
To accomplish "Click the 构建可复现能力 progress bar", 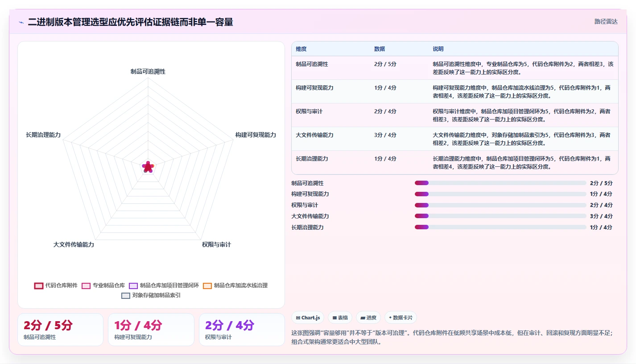I will point(500,194).
